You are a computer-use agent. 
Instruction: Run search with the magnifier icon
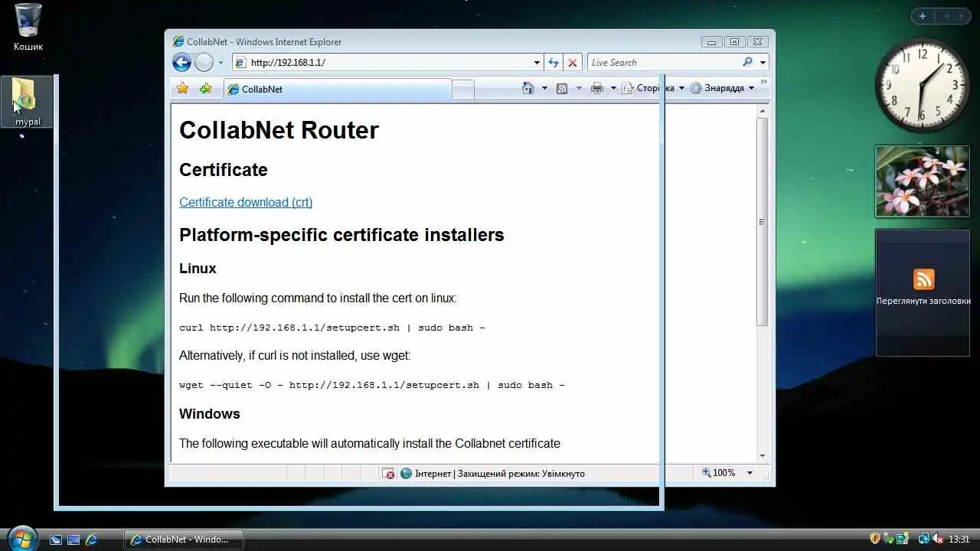[748, 62]
